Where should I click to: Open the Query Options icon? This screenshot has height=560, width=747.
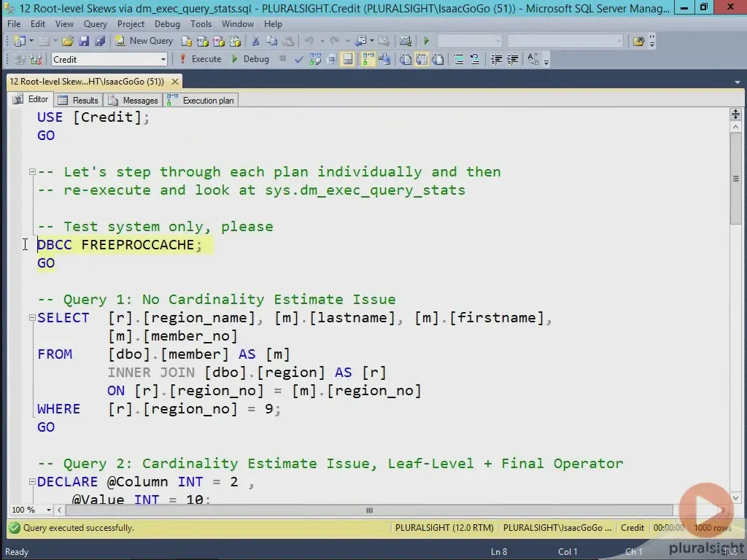[x=332, y=60]
